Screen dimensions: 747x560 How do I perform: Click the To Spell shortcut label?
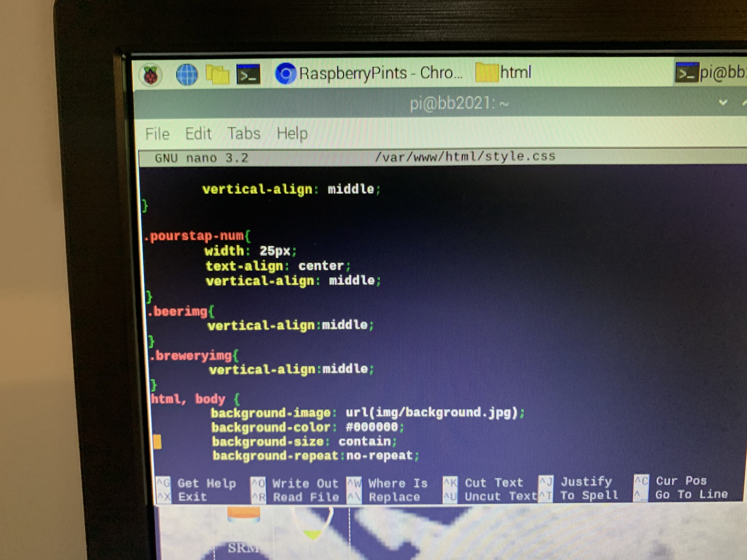pyautogui.click(x=589, y=495)
